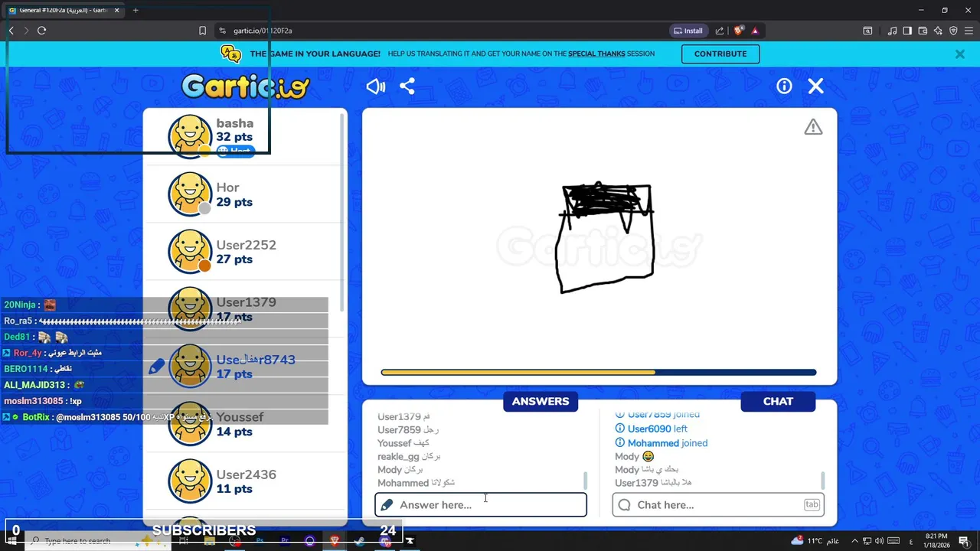
Task: Click the answers list scrollbar
Action: tap(586, 481)
